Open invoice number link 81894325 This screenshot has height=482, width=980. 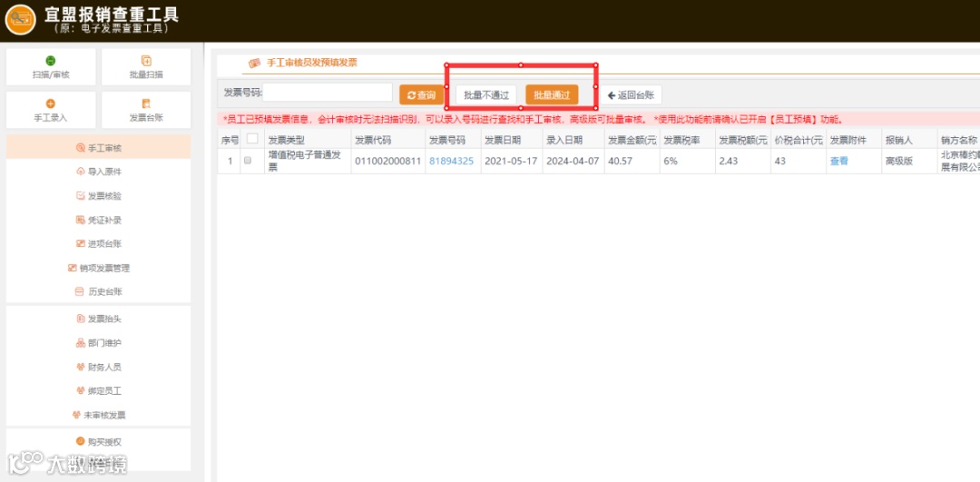click(451, 162)
